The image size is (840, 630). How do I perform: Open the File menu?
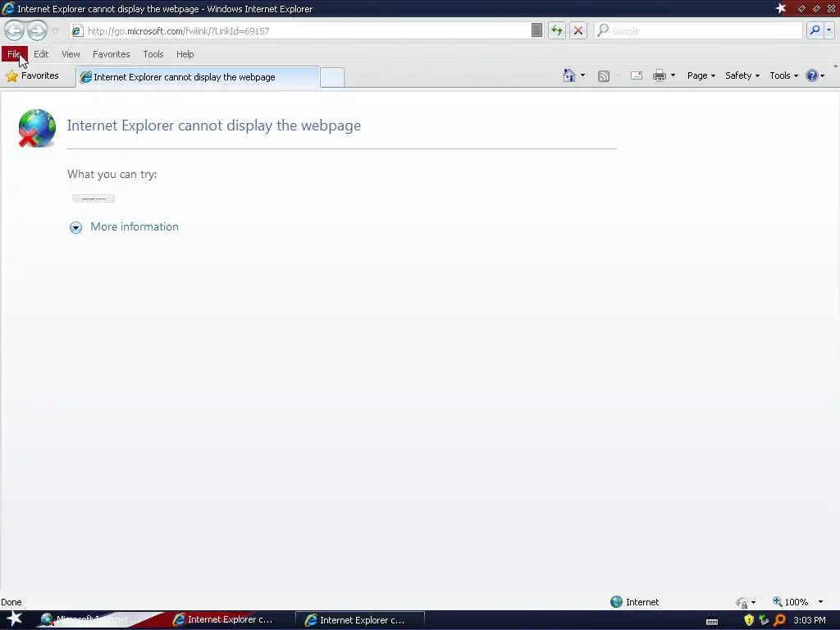15,54
